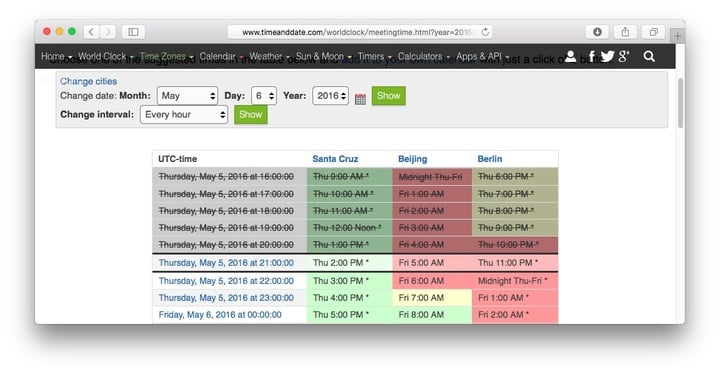Go forward with Safari's forward arrow
720x374 pixels.
[108, 32]
